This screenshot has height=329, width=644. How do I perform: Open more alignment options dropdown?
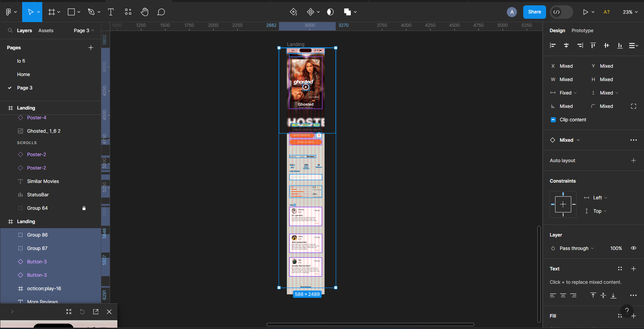coord(634,46)
